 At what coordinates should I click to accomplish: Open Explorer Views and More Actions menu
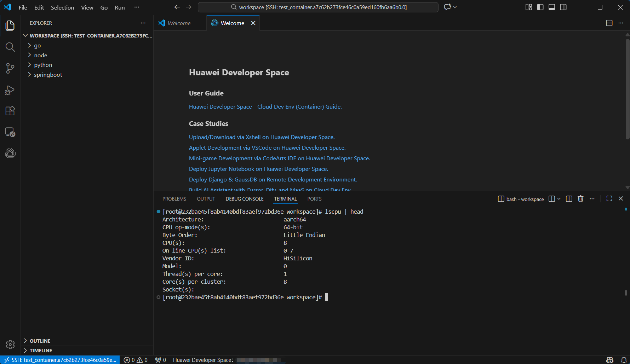point(143,23)
